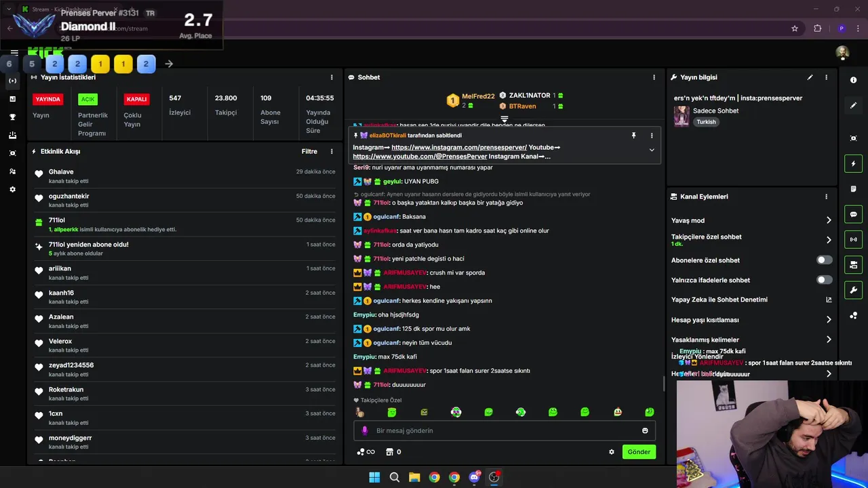Viewport: 868px width, 488px height.
Task: Open File Explorer from taskbar
Action: 414,477
